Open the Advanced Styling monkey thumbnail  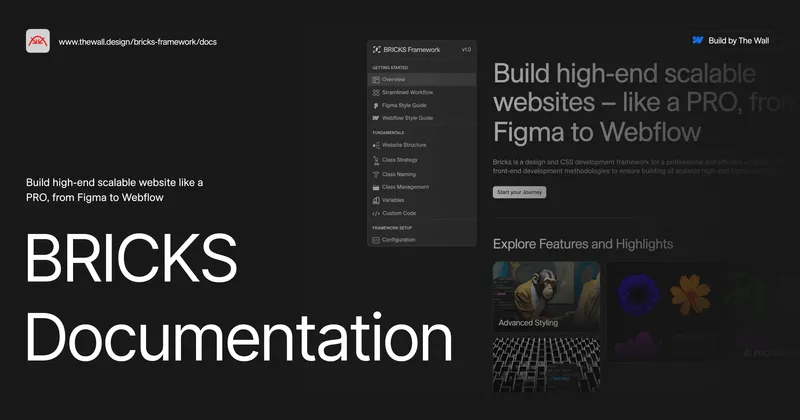546,297
